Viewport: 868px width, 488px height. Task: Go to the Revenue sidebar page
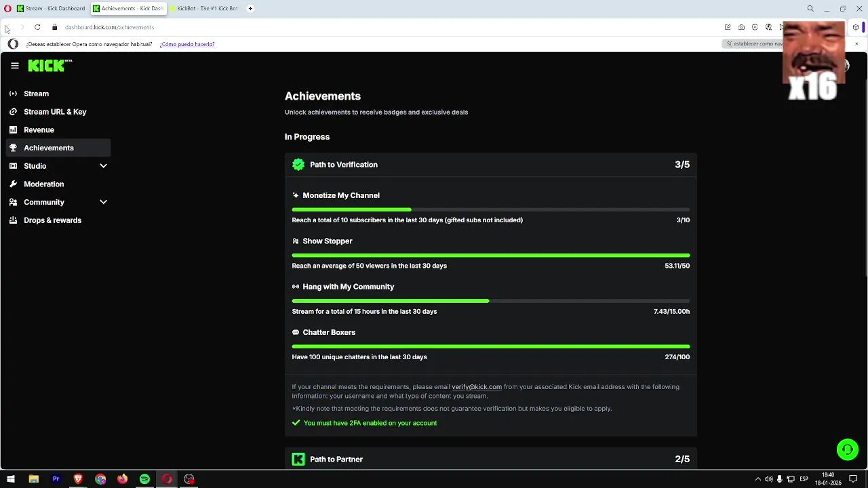(39, 130)
